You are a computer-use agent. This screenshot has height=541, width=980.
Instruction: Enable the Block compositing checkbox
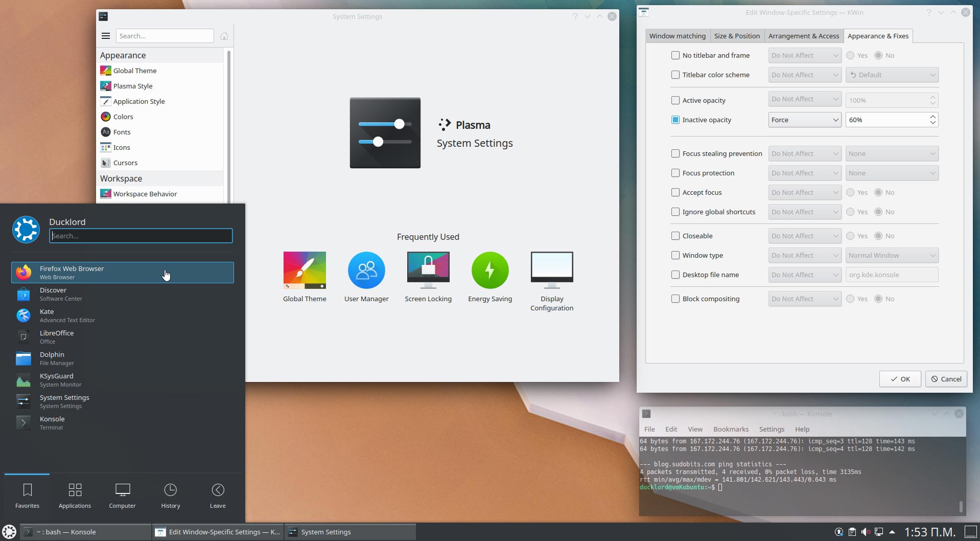pyautogui.click(x=675, y=299)
